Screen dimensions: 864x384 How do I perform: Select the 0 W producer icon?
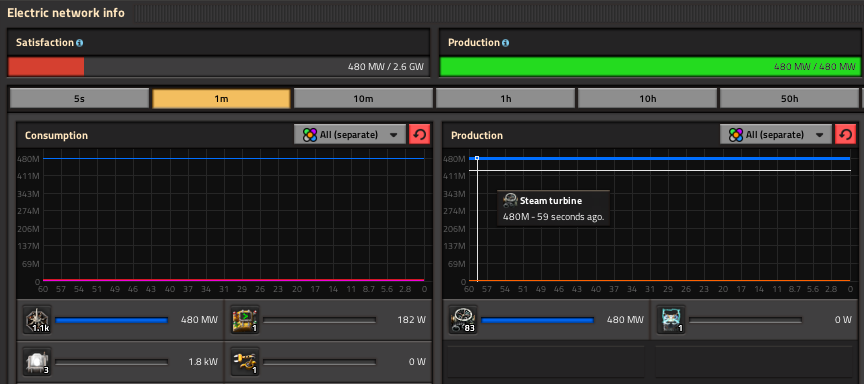point(671,320)
